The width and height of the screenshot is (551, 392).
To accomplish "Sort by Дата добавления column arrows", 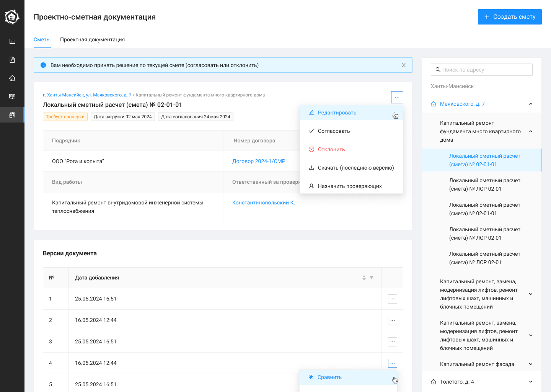I will coord(364,278).
